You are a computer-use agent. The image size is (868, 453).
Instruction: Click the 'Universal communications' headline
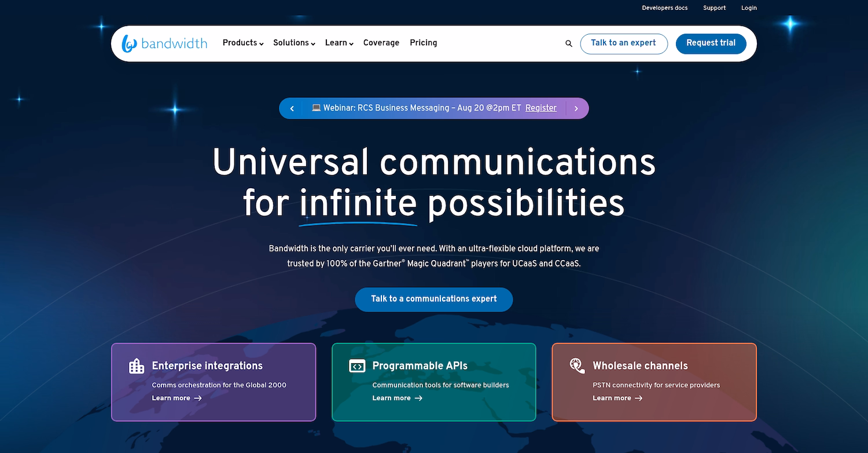pyautogui.click(x=434, y=162)
